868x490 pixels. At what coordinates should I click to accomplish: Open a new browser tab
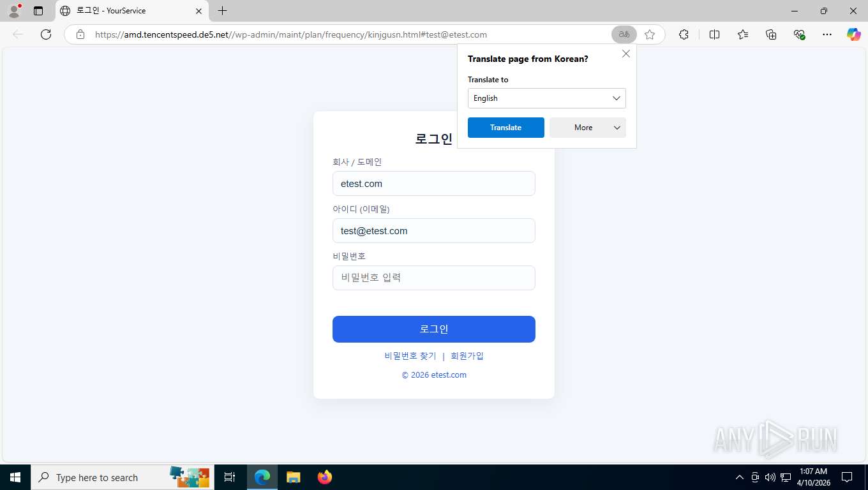click(x=222, y=11)
